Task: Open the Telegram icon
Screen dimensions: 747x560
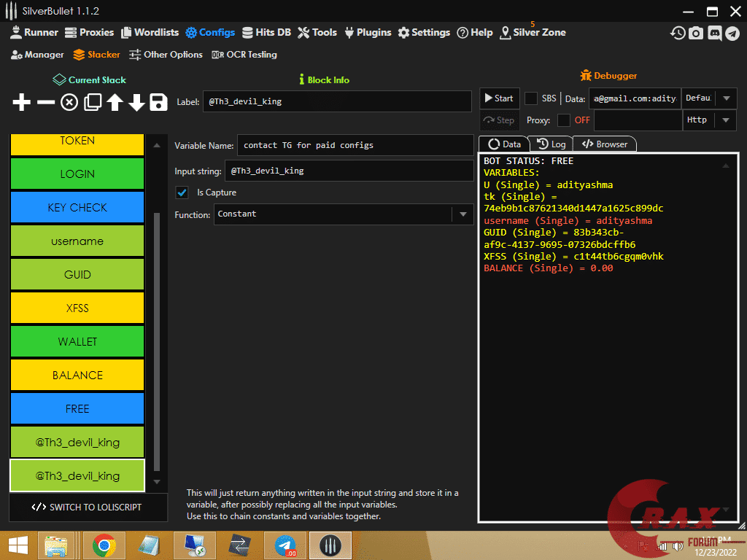Action: tap(733, 33)
